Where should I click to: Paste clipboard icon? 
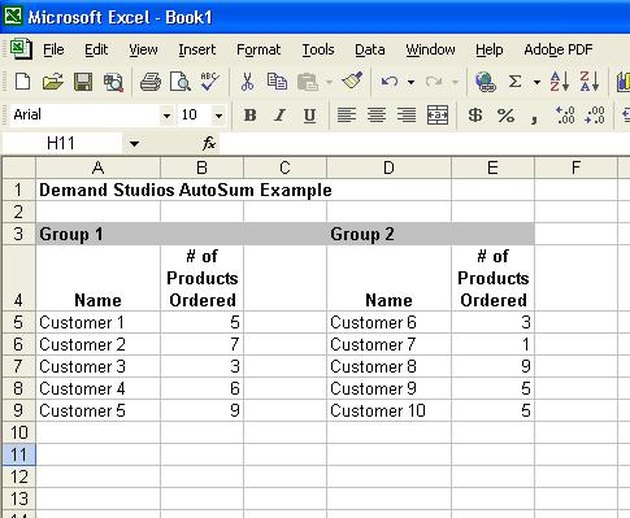[x=308, y=82]
